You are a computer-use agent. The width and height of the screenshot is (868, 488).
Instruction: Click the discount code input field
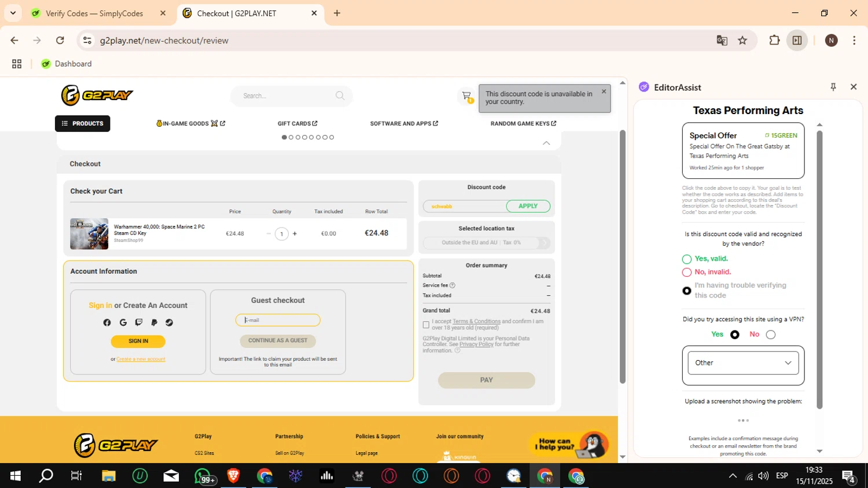465,206
